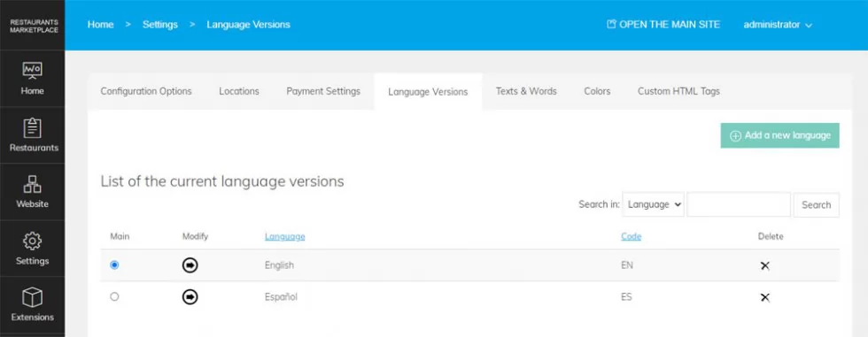
Task: Select English as main language
Action: 114,265
